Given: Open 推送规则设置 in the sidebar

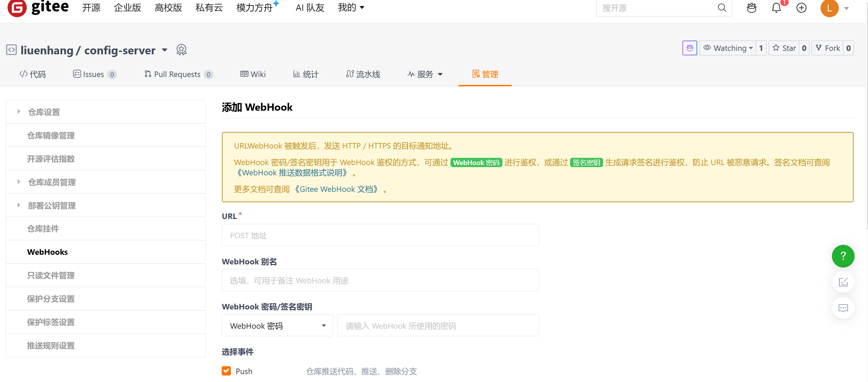Looking at the screenshot, I should pos(106,346).
